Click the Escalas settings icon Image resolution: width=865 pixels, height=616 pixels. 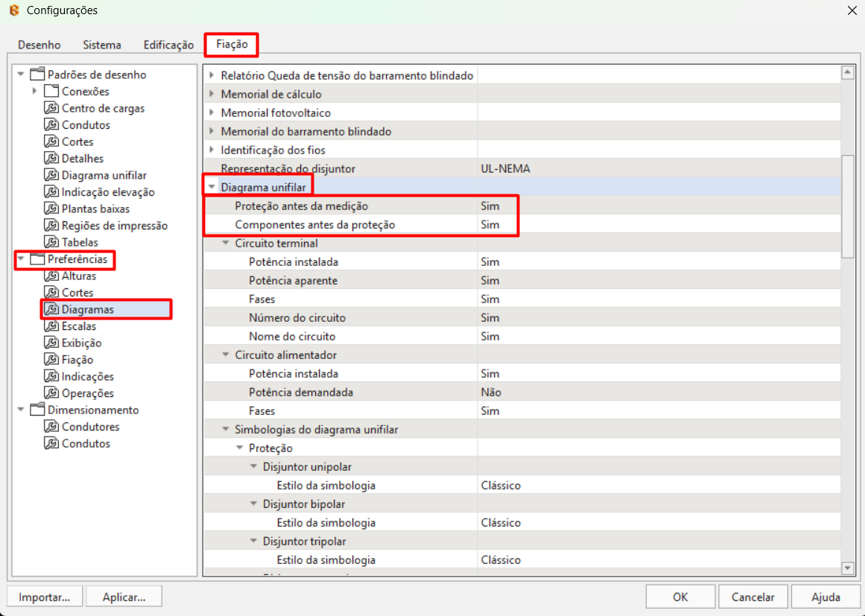(51, 326)
